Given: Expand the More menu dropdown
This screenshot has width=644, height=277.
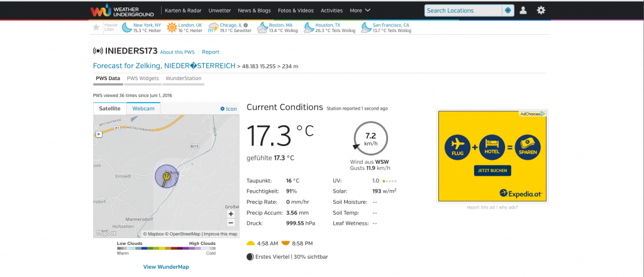Looking at the screenshot, I should pyautogui.click(x=360, y=11).
